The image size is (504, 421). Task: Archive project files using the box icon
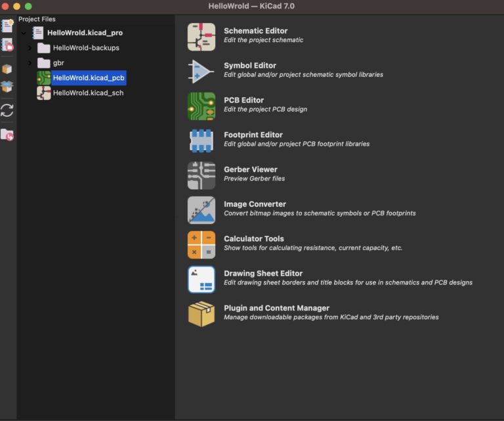[7, 69]
